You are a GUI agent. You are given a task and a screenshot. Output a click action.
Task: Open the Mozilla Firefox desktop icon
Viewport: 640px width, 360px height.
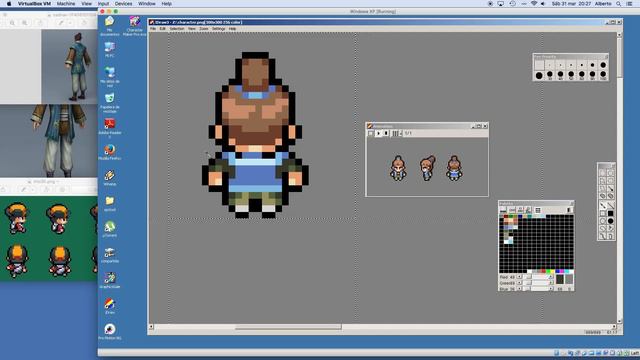pos(109,152)
